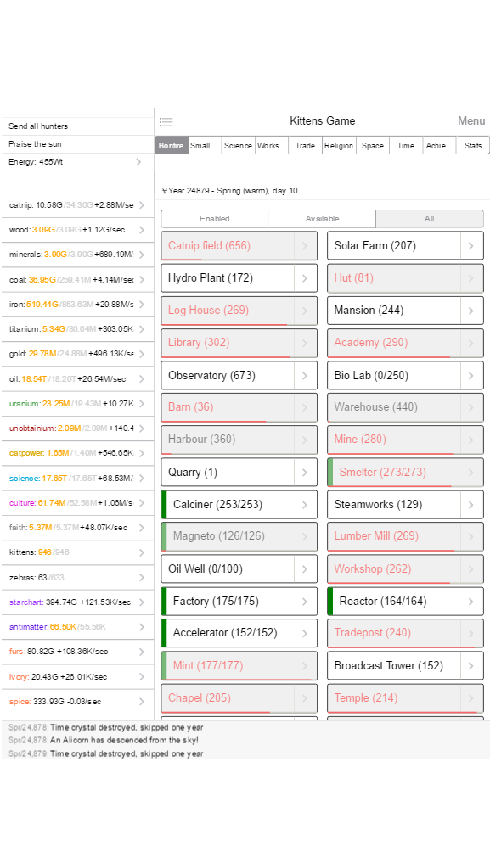Expand wood resource row chevron
The image size is (490, 868).
142,230
